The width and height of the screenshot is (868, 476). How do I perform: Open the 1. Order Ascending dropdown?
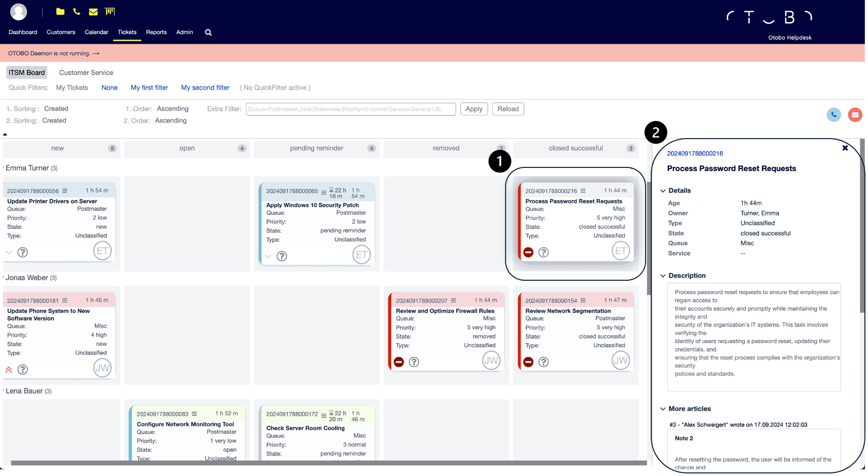pyautogui.click(x=172, y=109)
